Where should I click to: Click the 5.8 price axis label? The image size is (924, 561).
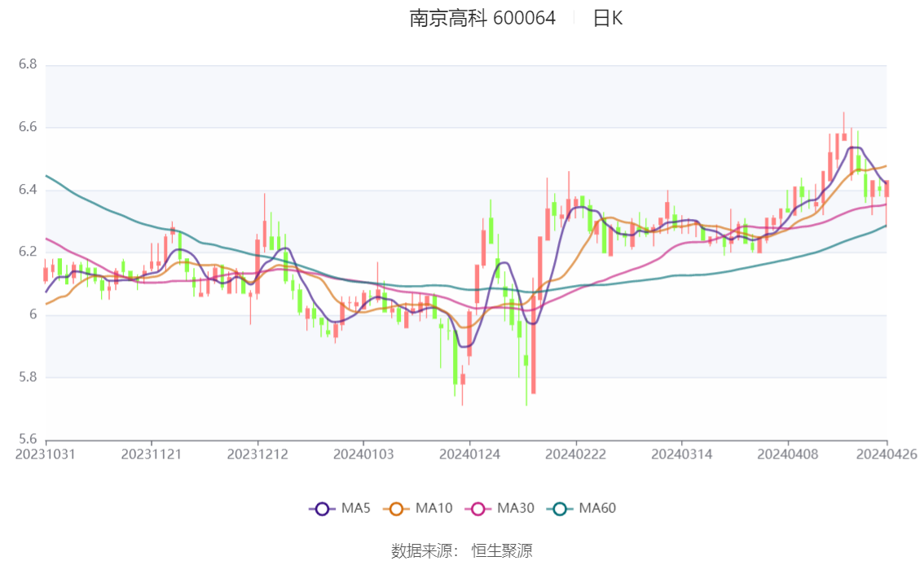28,377
